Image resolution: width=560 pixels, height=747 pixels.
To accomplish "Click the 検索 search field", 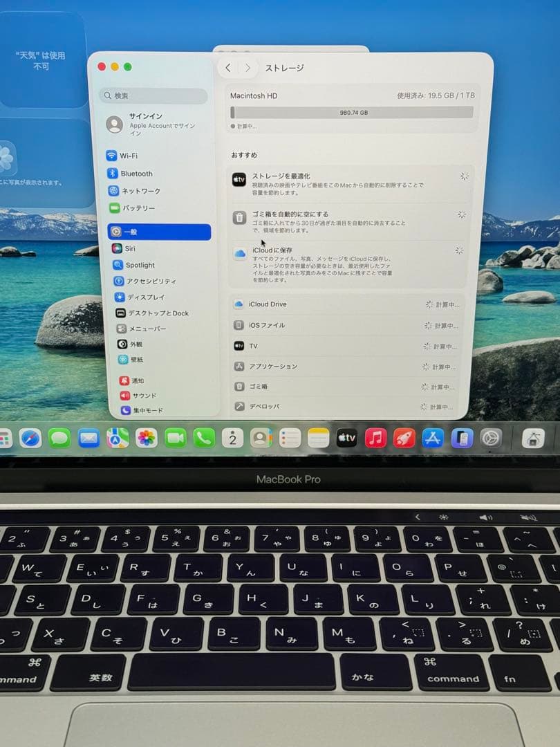I will click(153, 95).
